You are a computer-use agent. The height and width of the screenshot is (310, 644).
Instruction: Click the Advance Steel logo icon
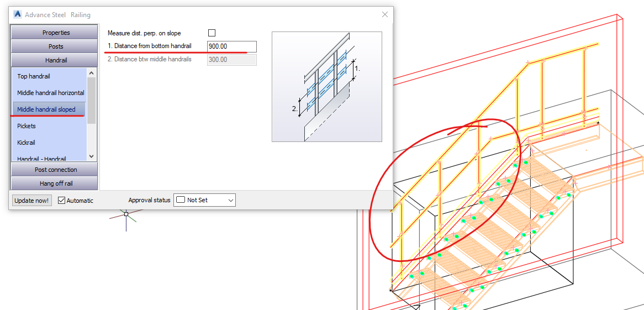(x=18, y=14)
